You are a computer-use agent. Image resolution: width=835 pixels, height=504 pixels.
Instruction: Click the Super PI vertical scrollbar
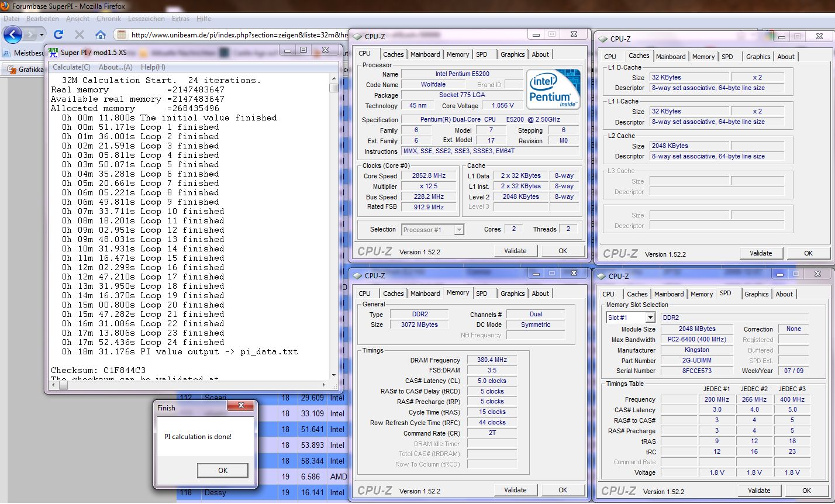(334, 228)
